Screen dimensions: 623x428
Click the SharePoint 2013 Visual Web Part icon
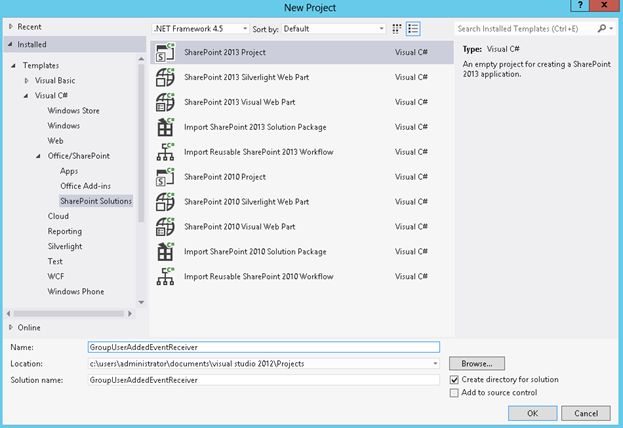[x=165, y=102]
